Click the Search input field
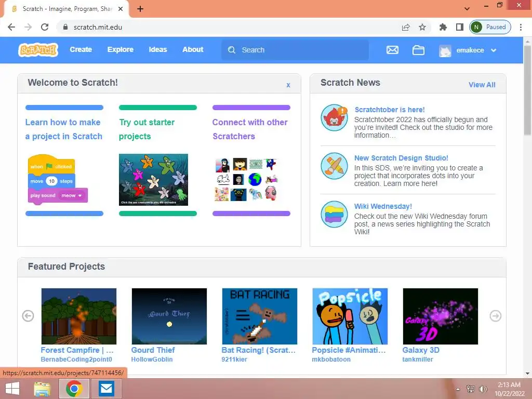This screenshot has height=399, width=532. pyautogui.click(x=295, y=50)
